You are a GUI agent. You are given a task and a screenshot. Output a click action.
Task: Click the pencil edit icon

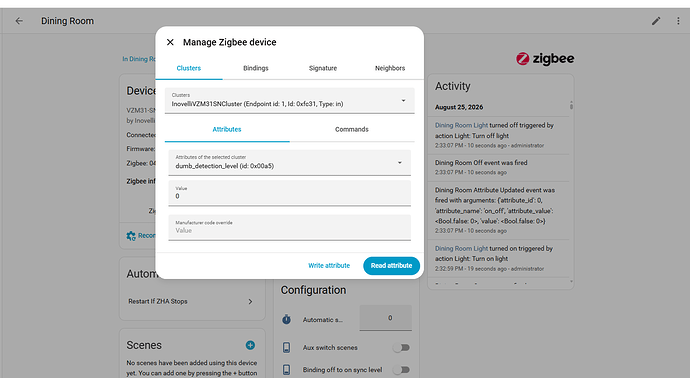tap(656, 21)
